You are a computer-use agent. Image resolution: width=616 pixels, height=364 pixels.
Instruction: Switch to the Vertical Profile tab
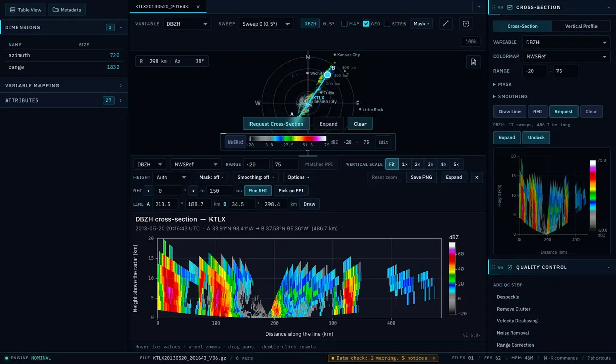pyautogui.click(x=581, y=26)
